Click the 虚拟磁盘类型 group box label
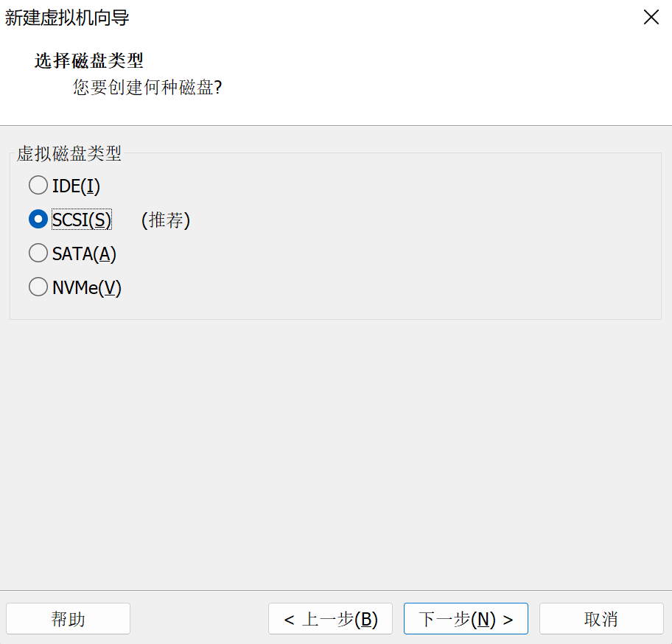672x644 pixels. [69, 154]
